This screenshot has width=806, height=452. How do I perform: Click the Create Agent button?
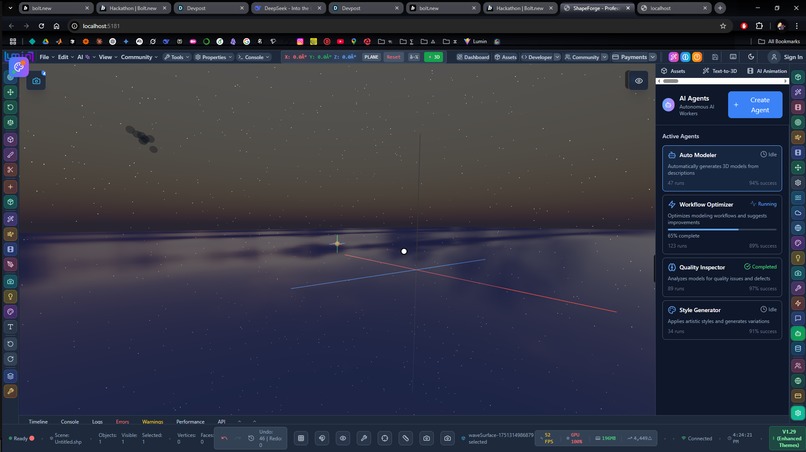(755, 105)
